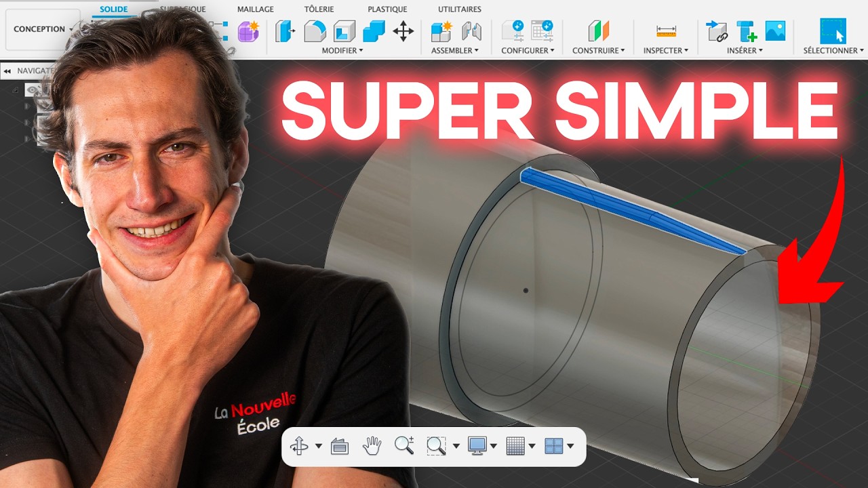Screen dimensions: 868x488
Task: Expand the MODIFIER menu
Action: 342,51
